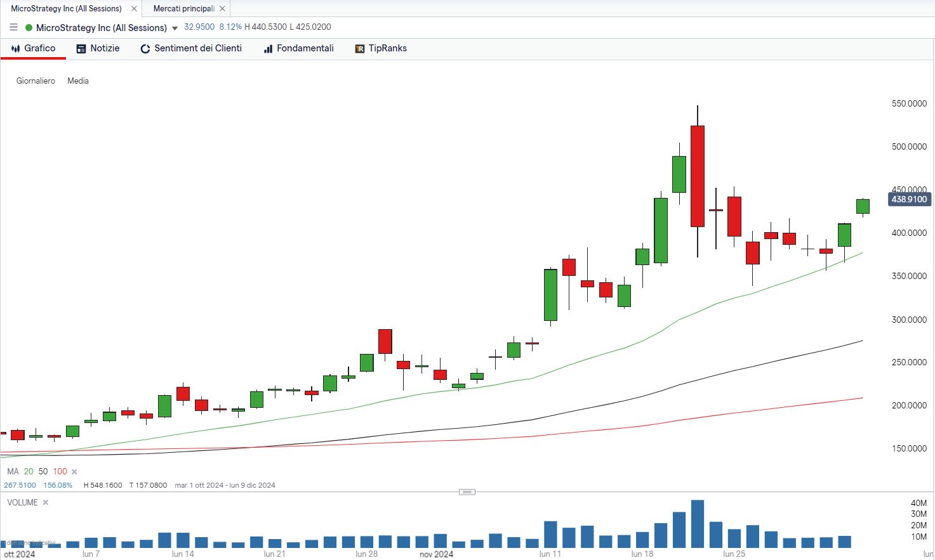Click the period low T 157.0800
The height and width of the screenshot is (560, 935).
[148, 485]
